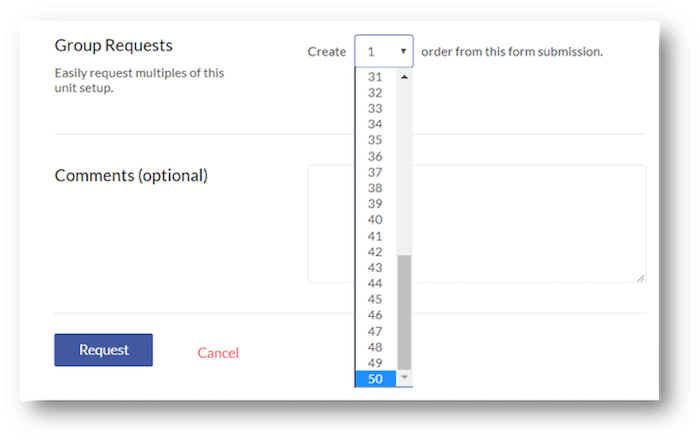Screen dimensions: 700x441
Task: Select 33 from the quantity options
Action: (x=375, y=108)
